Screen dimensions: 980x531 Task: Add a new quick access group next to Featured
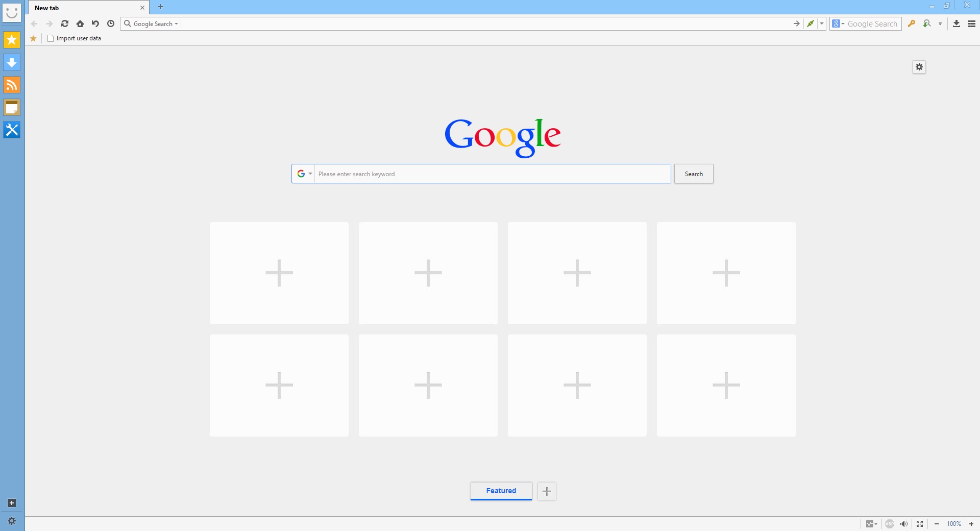[x=547, y=491]
